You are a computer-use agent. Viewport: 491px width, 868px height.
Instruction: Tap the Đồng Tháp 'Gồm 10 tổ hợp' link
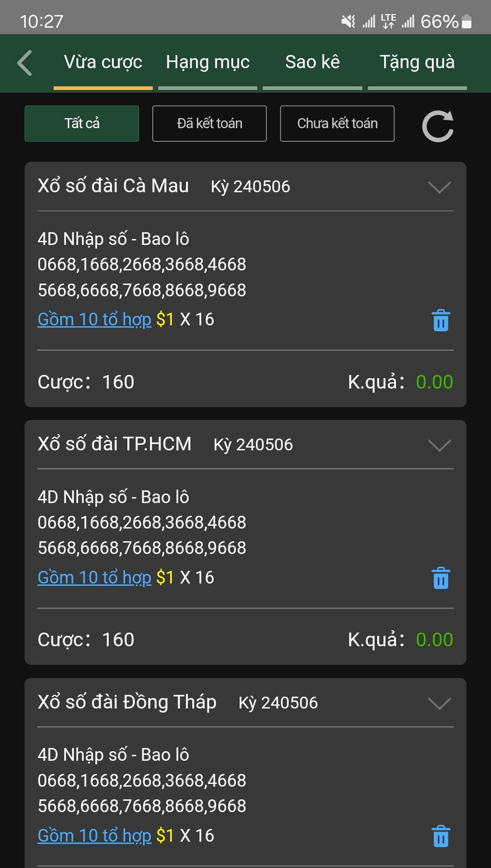tap(95, 836)
